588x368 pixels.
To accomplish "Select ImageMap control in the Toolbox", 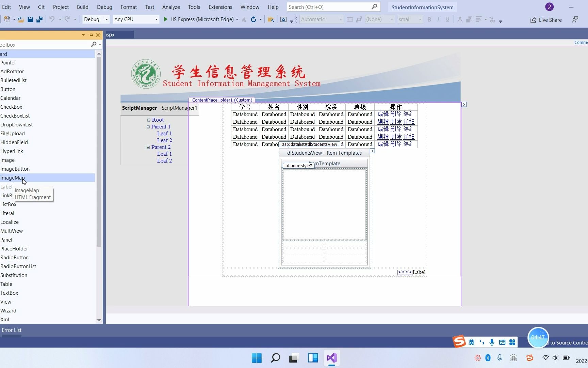I will (13, 178).
